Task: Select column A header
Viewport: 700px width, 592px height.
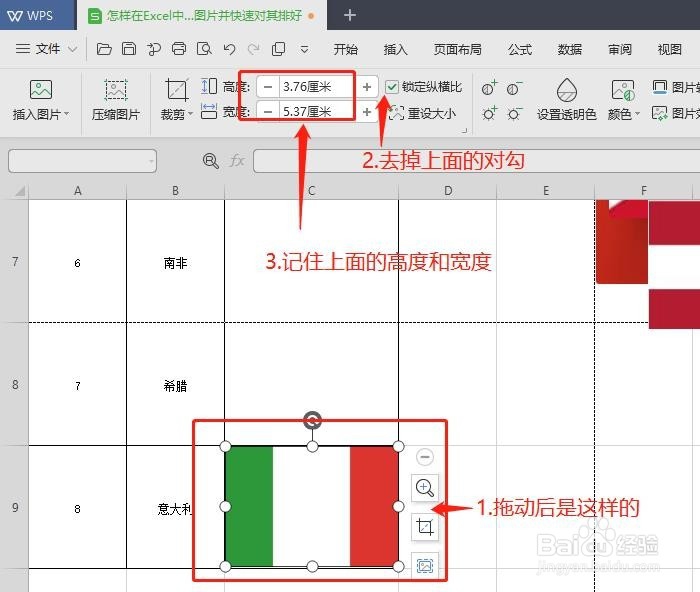Action: (78, 191)
